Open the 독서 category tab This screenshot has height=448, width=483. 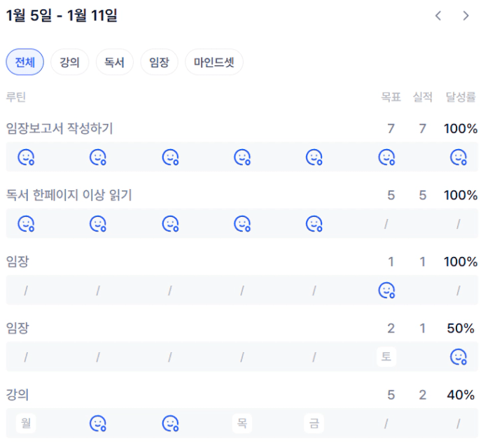click(x=114, y=62)
